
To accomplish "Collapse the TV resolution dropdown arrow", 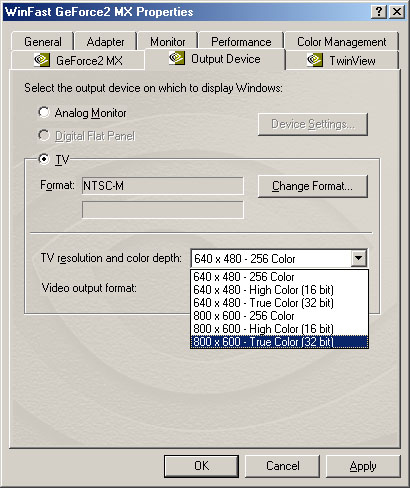I will coord(359,258).
